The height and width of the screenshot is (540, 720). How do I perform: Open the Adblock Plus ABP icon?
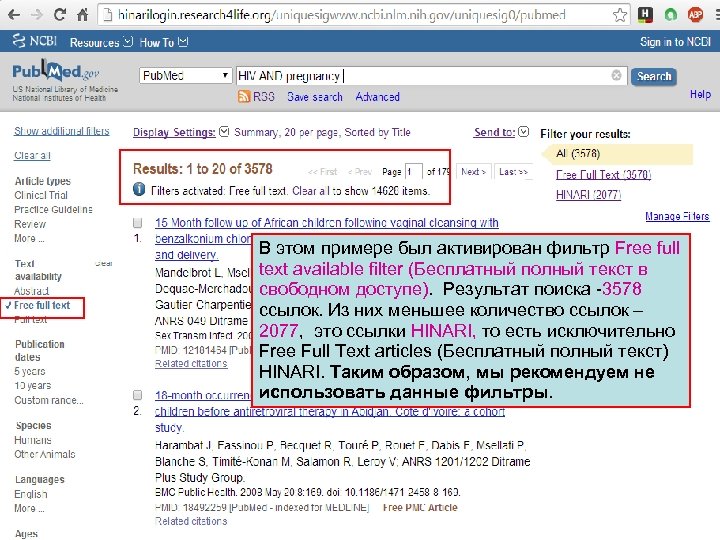[x=696, y=15]
